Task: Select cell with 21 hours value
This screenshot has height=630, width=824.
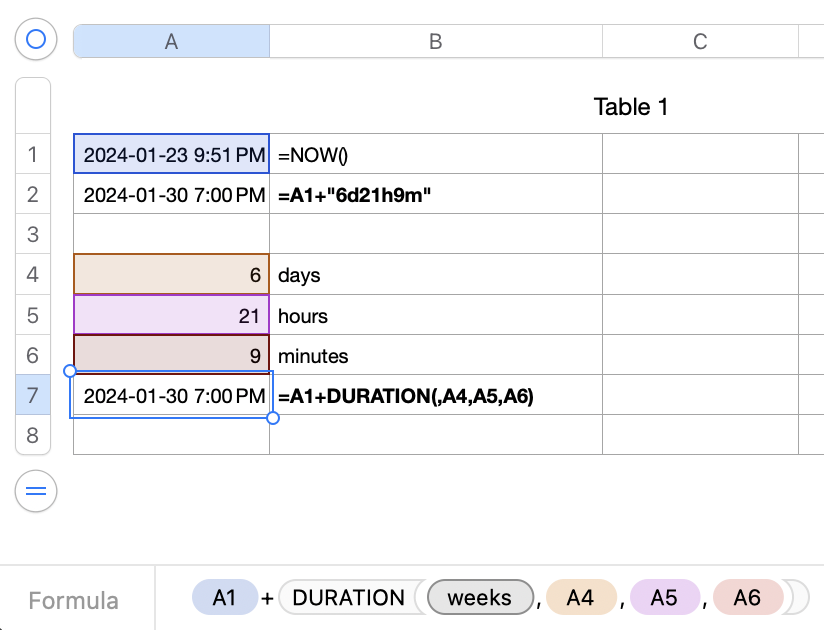Action: 171,315
